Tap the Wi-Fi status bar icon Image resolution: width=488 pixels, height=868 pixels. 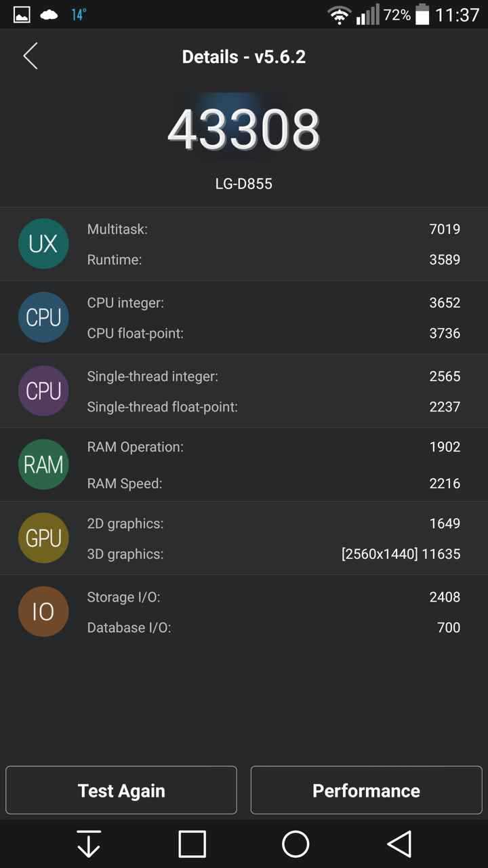pos(338,15)
